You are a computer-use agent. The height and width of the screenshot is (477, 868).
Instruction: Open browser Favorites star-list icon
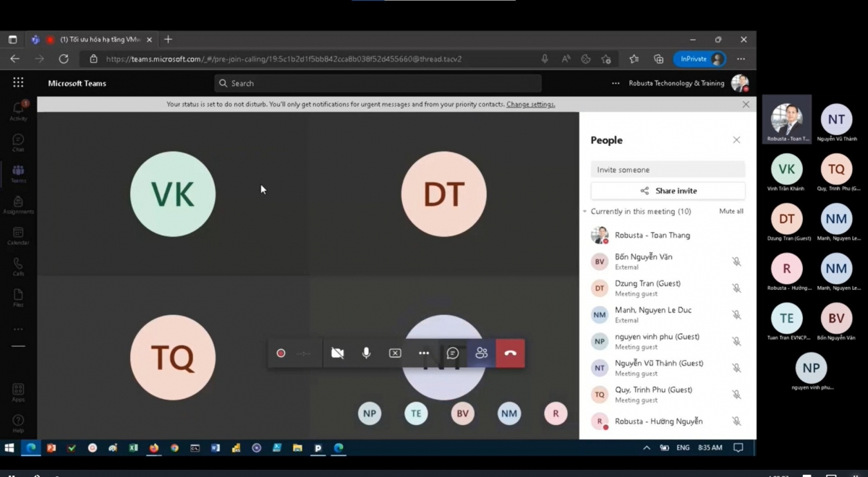(634, 59)
